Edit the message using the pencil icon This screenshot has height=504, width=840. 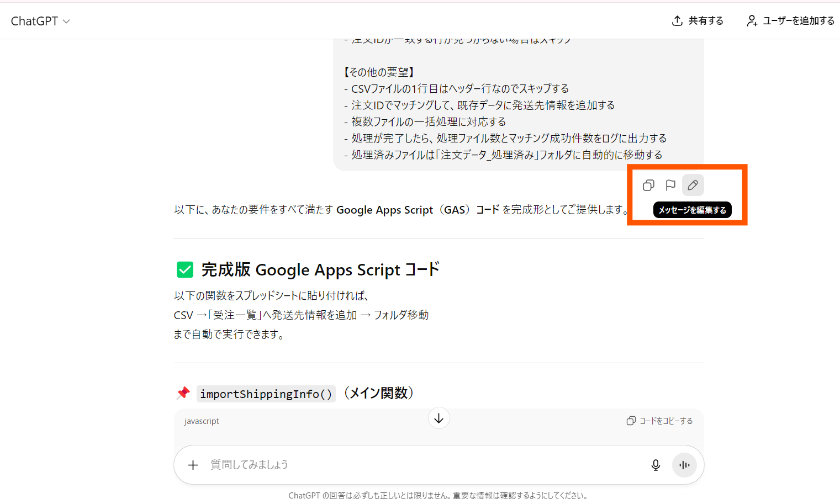[693, 185]
